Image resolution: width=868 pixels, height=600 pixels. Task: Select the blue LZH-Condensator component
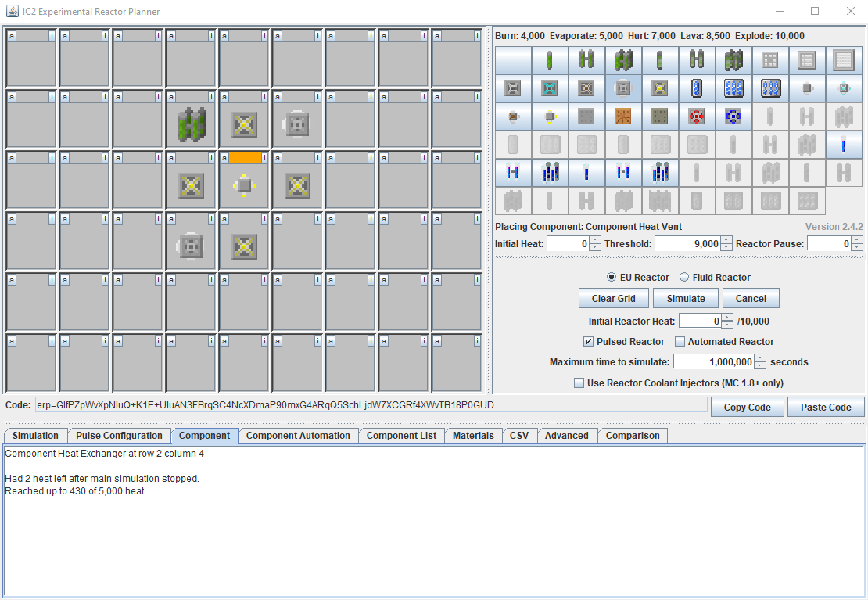[733, 117]
